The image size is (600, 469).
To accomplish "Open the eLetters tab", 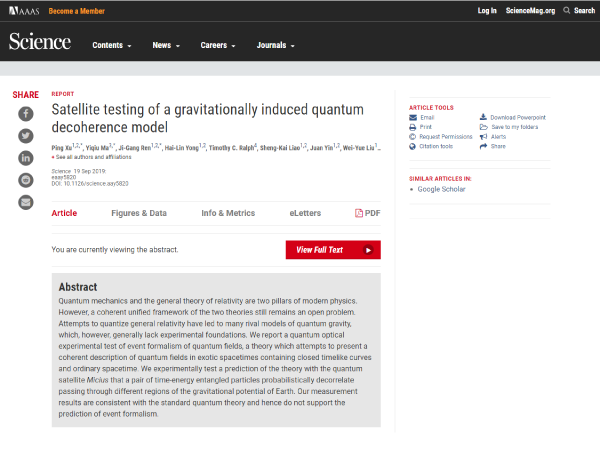I will coord(305,213).
